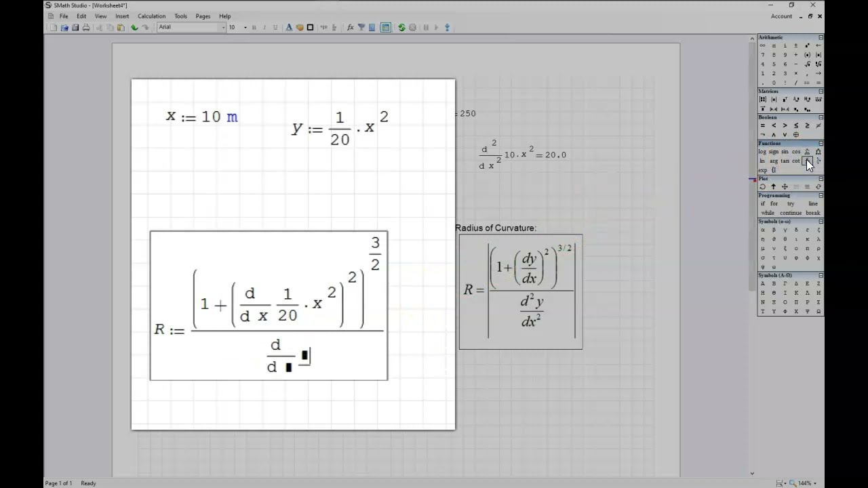
Task: Insert the 'continue' programming statement
Action: click(x=791, y=213)
